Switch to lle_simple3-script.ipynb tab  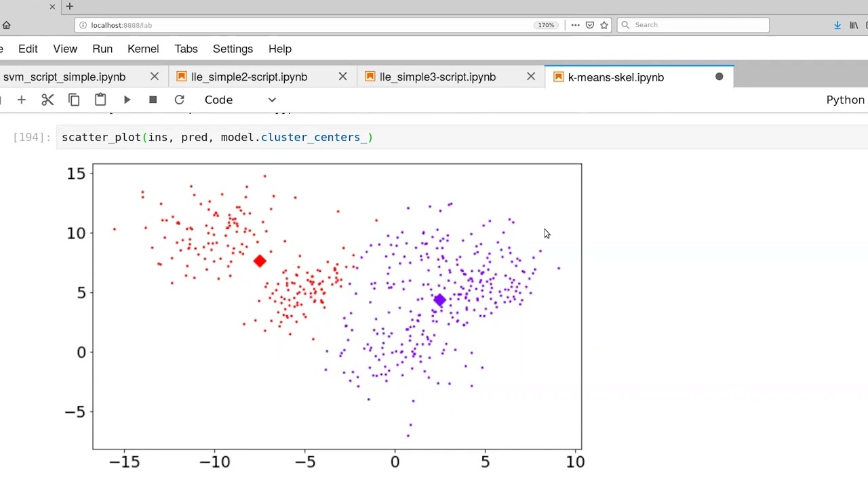pyautogui.click(x=438, y=77)
